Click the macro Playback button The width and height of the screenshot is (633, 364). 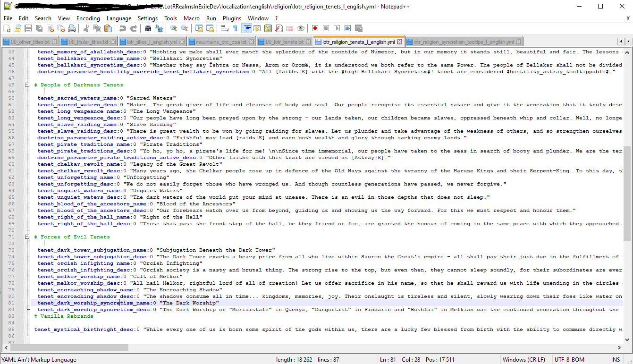point(337,28)
